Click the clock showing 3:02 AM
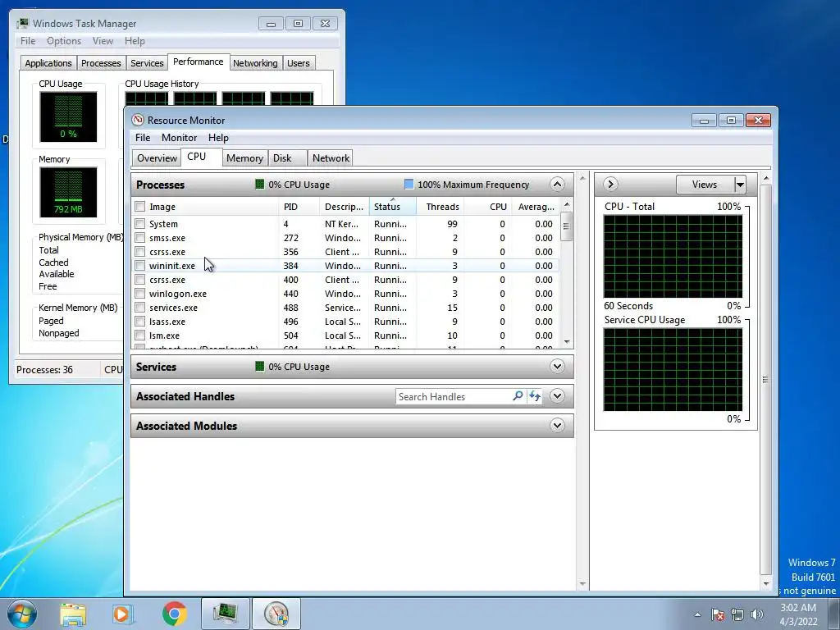The image size is (840, 630). [798, 608]
